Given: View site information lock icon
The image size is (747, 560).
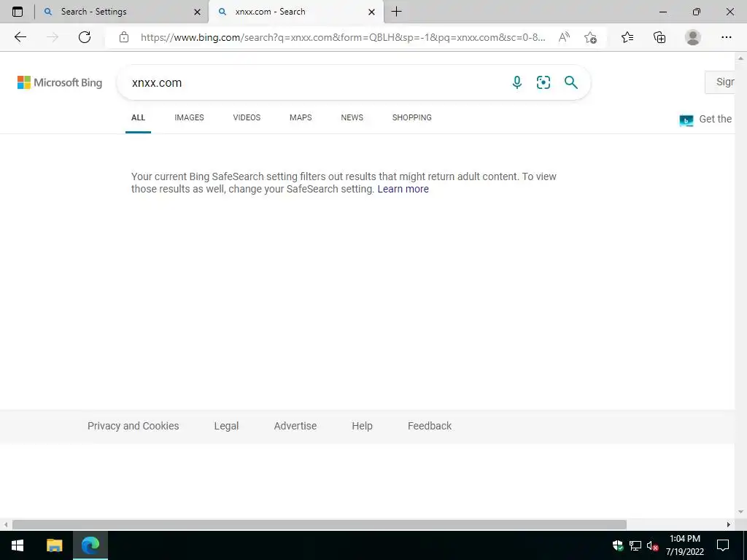Looking at the screenshot, I should [x=124, y=37].
